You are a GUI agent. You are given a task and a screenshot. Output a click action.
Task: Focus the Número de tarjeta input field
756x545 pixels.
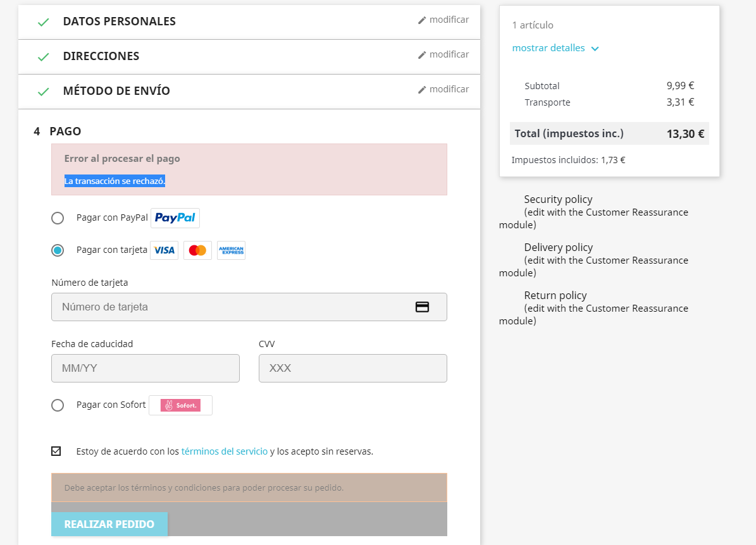(x=249, y=307)
